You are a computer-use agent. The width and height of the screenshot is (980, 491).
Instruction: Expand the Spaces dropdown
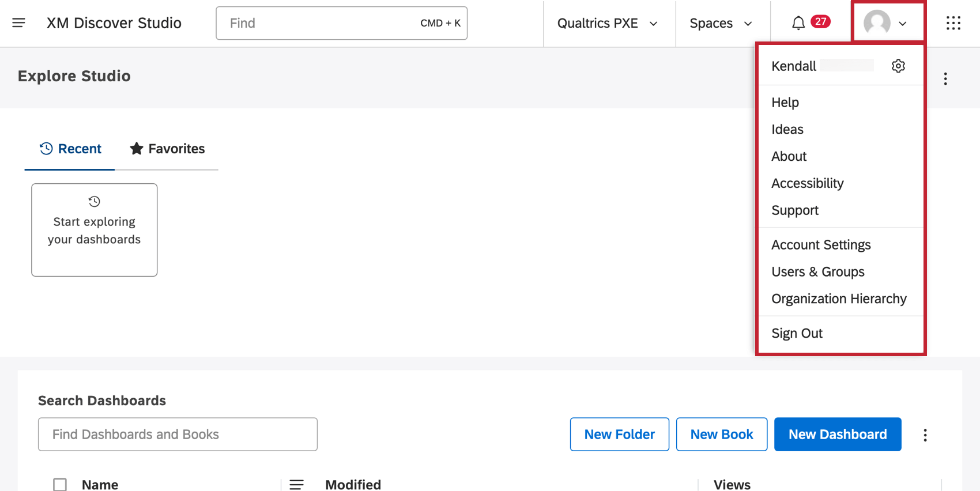click(x=721, y=23)
